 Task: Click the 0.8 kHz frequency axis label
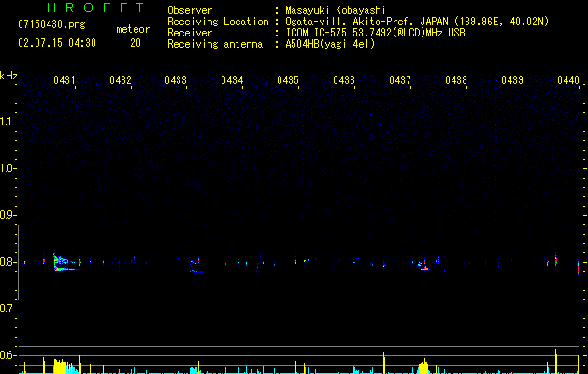pyautogui.click(x=7, y=262)
